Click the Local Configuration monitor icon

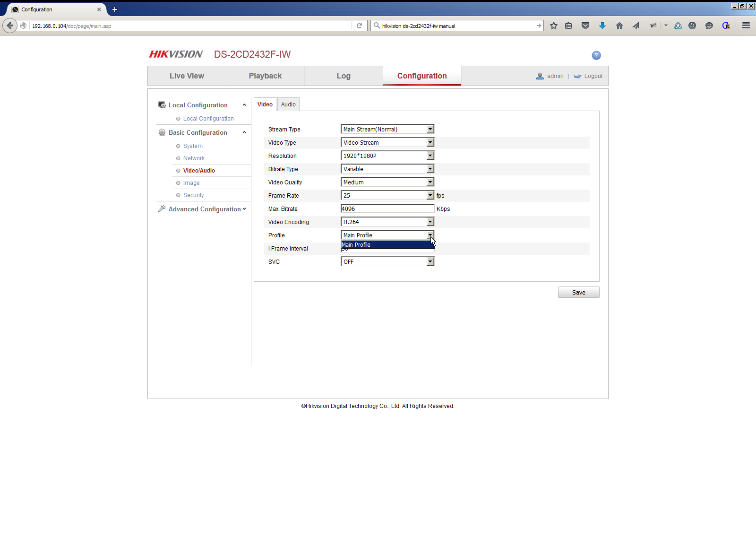coord(162,105)
